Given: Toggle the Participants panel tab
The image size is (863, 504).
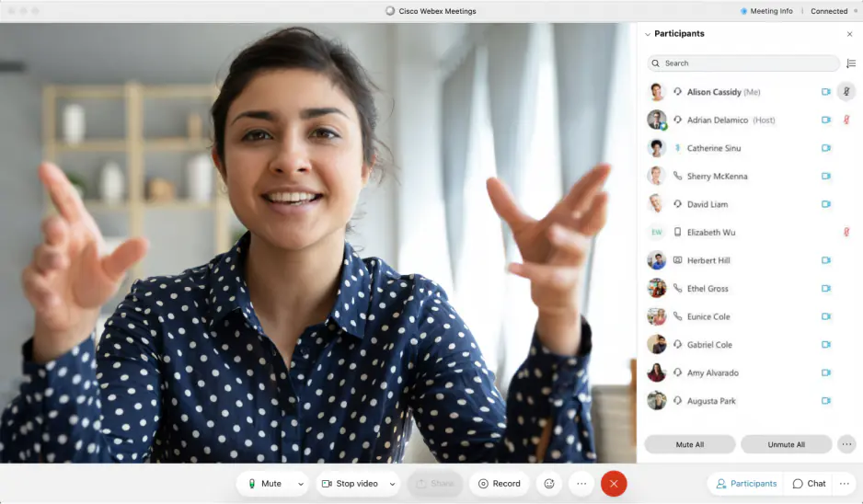Looking at the screenshot, I should tap(746, 484).
